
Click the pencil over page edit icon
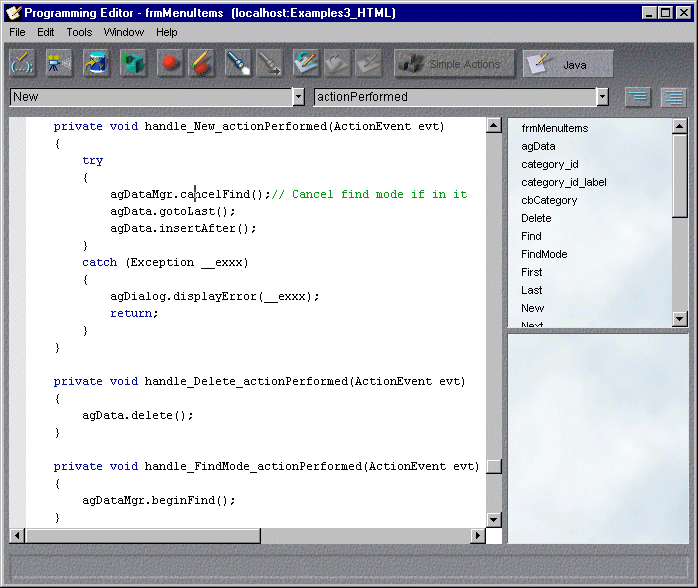pos(306,63)
